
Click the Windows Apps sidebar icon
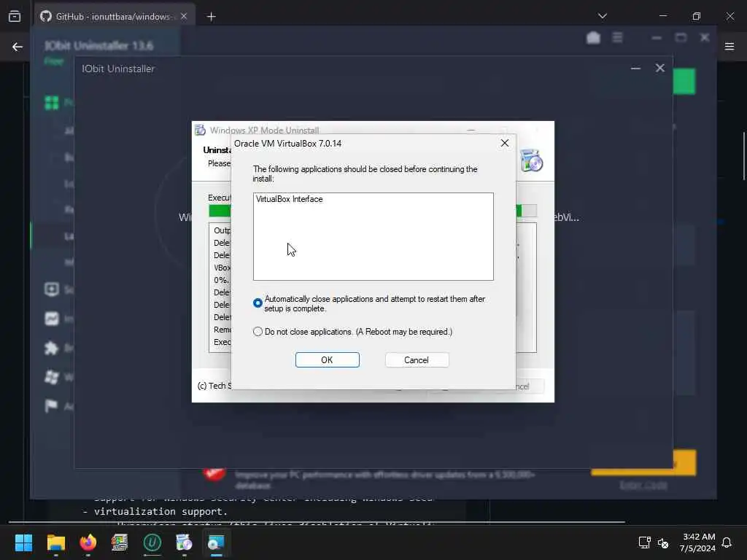52,377
